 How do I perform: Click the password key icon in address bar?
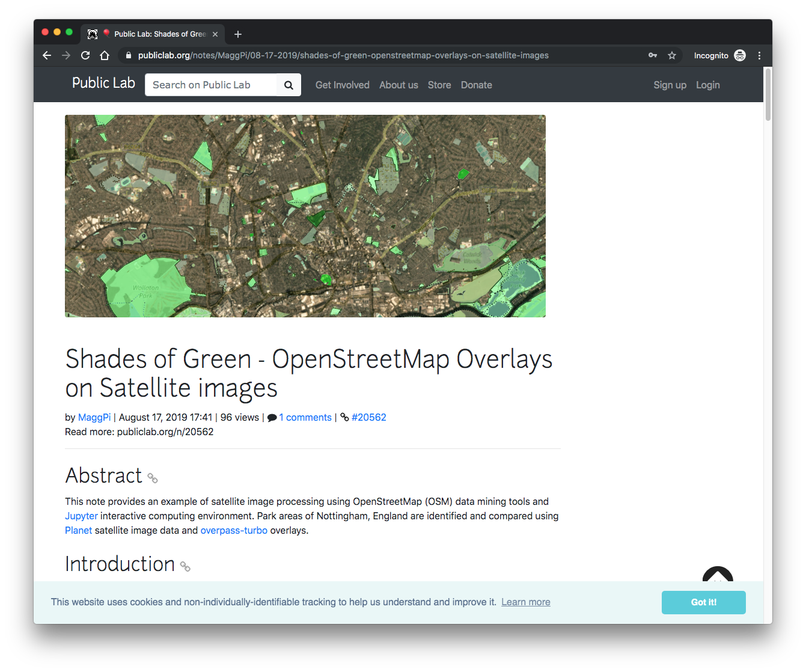pyautogui.click(x=653, y=55)
